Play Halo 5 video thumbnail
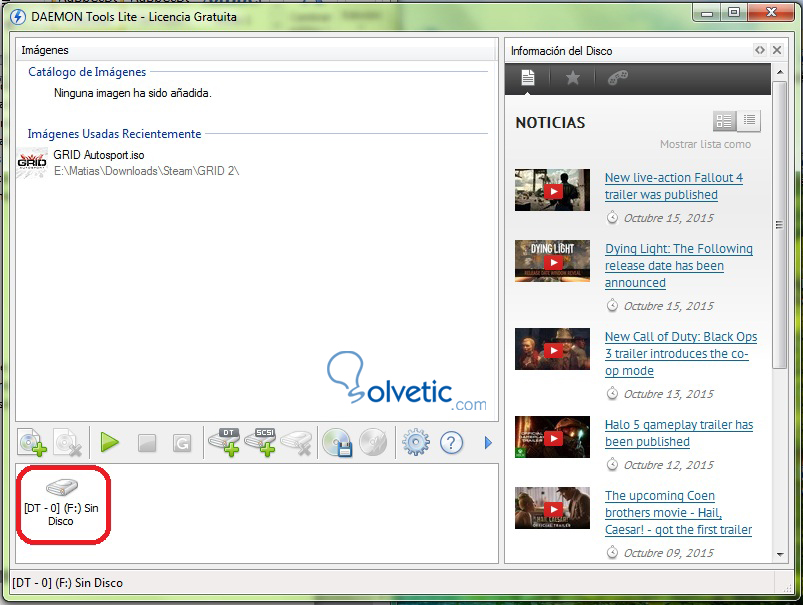 pyautogui.click(x=553, y=437)
